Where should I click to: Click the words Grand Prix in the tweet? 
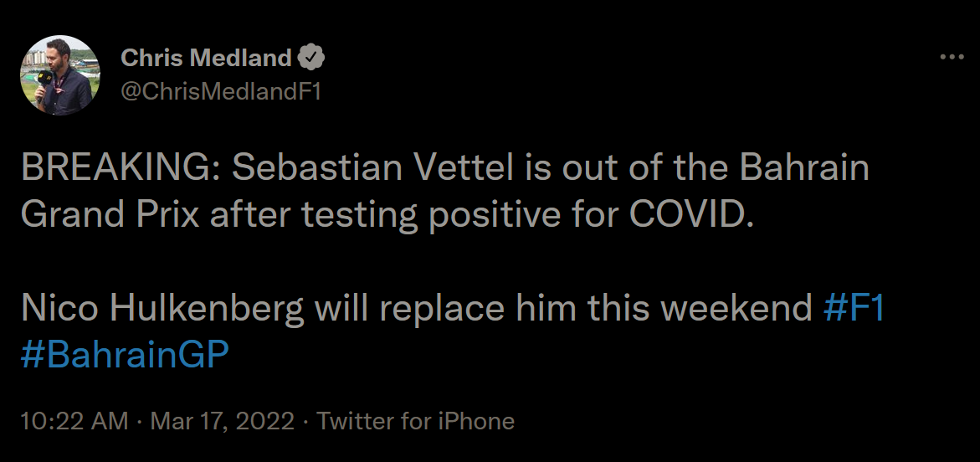[x=110, y=214]
